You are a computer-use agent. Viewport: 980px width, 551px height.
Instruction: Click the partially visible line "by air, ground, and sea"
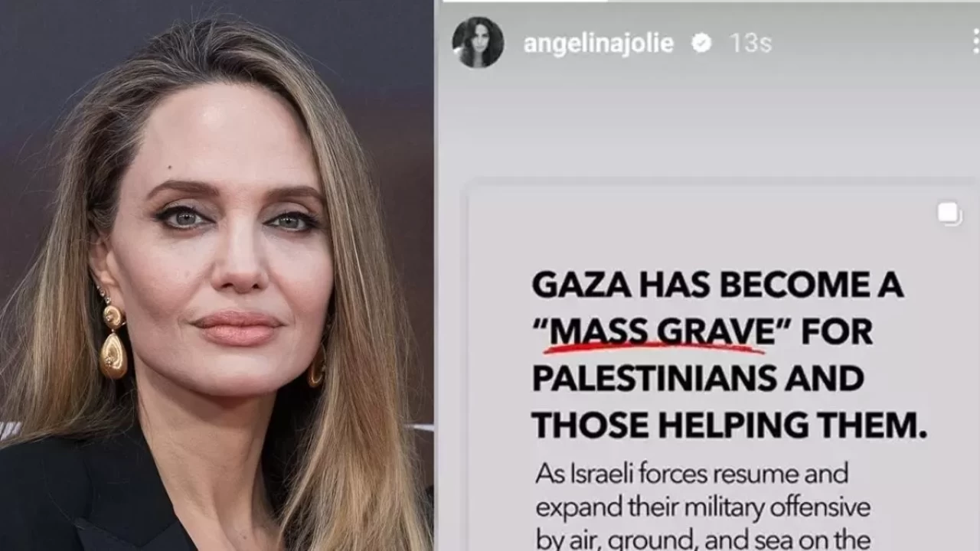(x=702, y=540)
